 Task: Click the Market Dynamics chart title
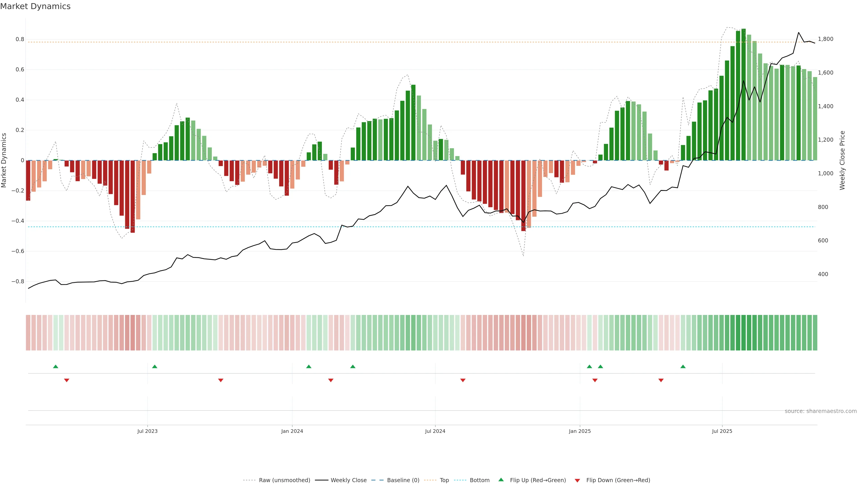click(35, 6)
